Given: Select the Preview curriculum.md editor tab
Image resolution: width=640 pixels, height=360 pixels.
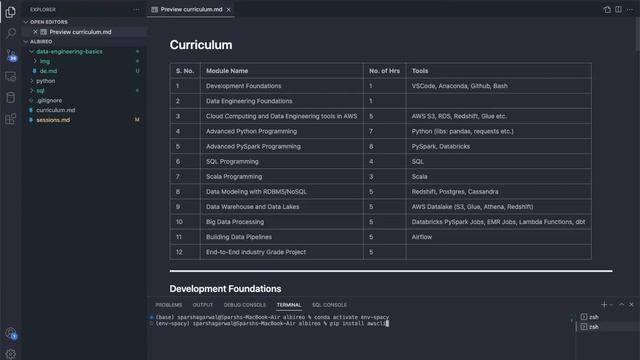Looking at the screenshot, I should tap(191, 9).
